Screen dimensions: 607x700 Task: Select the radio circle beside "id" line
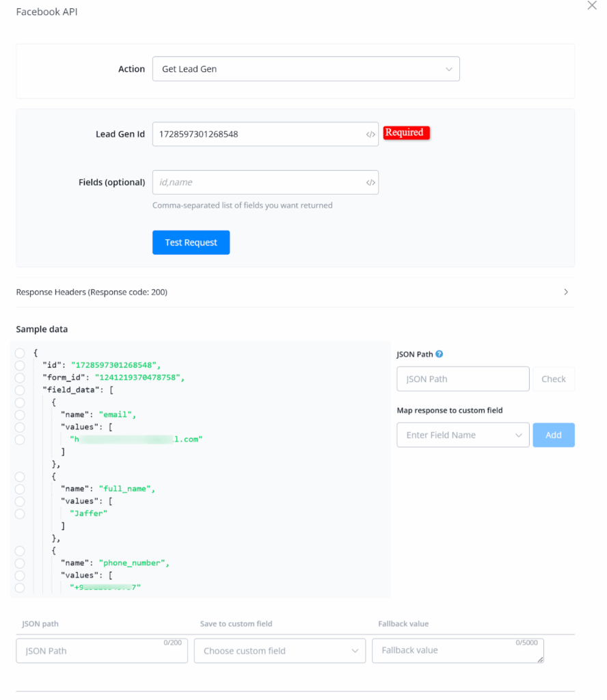pos(20,365)
